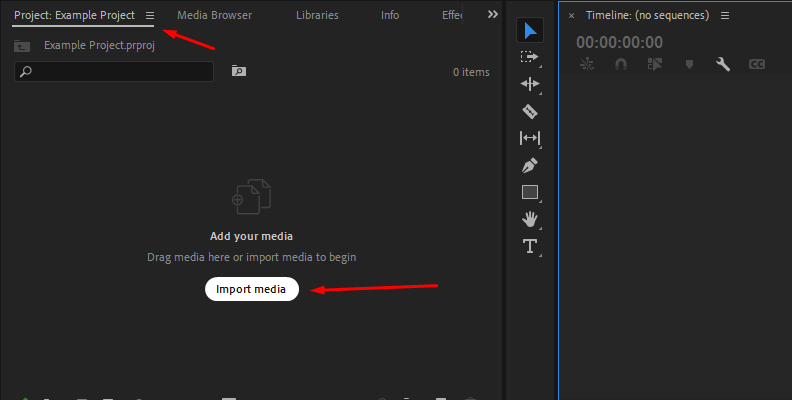
Task: Toggle Snap magnet in Timeline
Action: (x=620, y=64)
